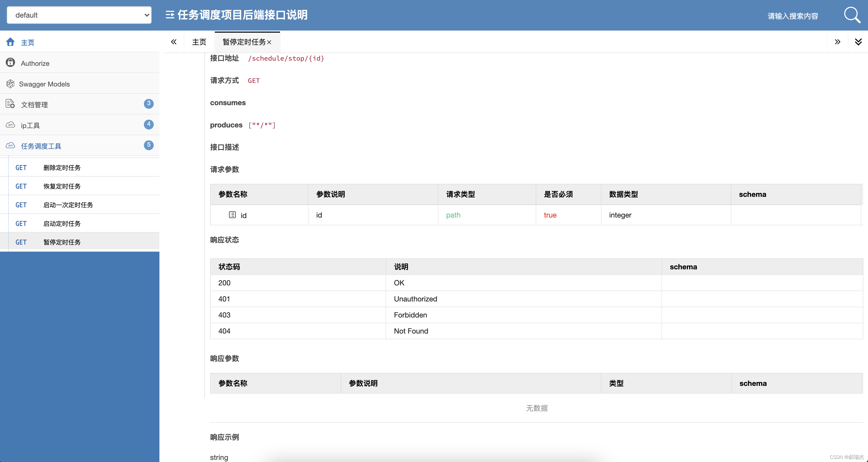Viewport: 868px width, 462px height.
Task: Click the id parameter row icon
Action: [232, 215]
